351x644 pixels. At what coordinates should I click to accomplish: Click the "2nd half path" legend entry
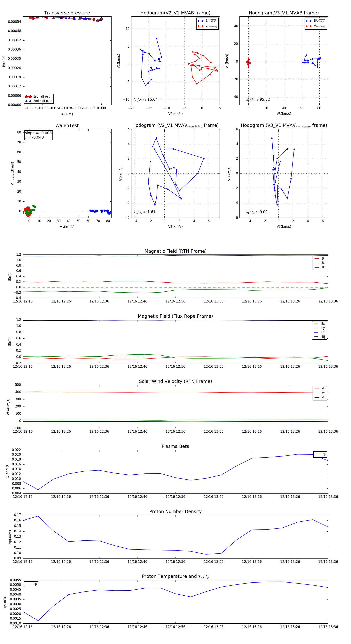tap(39, 101)
